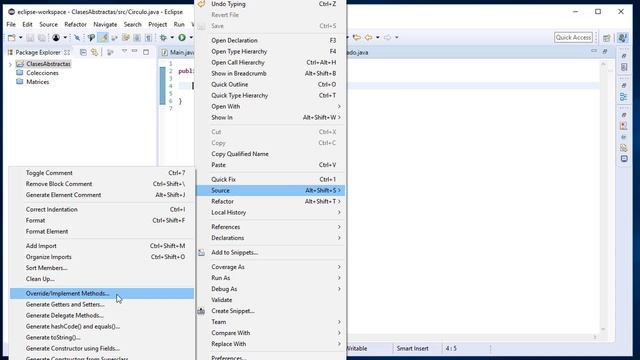Expand the Run As submenu
The image size is (640, 360).
pos(271,278)
